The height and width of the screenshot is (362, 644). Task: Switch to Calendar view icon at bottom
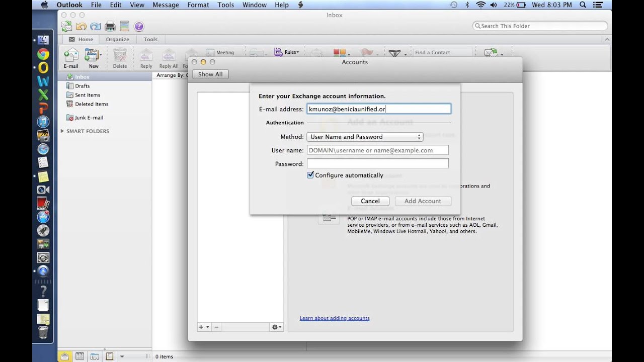[79, 356]
